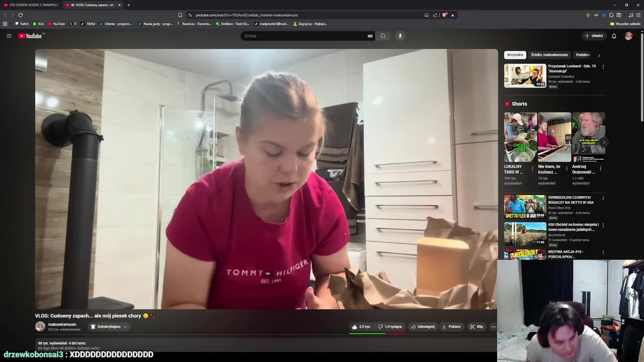
Task: Open the Nauka jazdy bookmark
Action: [155, 24]
